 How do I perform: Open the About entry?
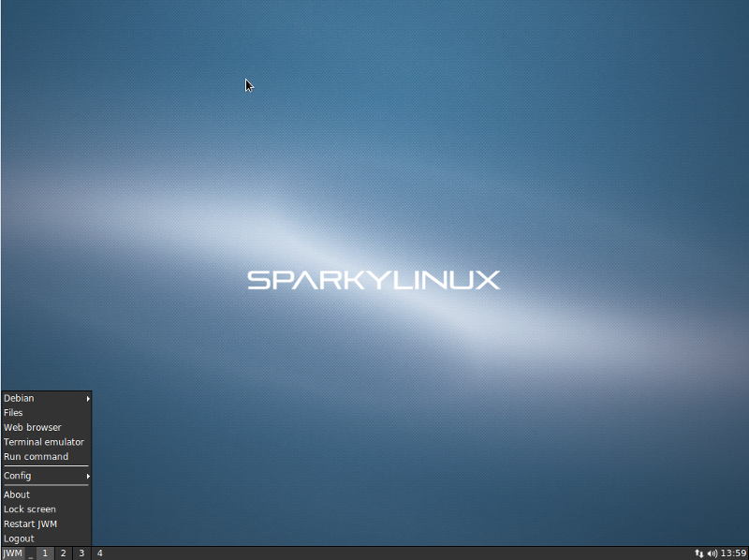coord(46,495)
